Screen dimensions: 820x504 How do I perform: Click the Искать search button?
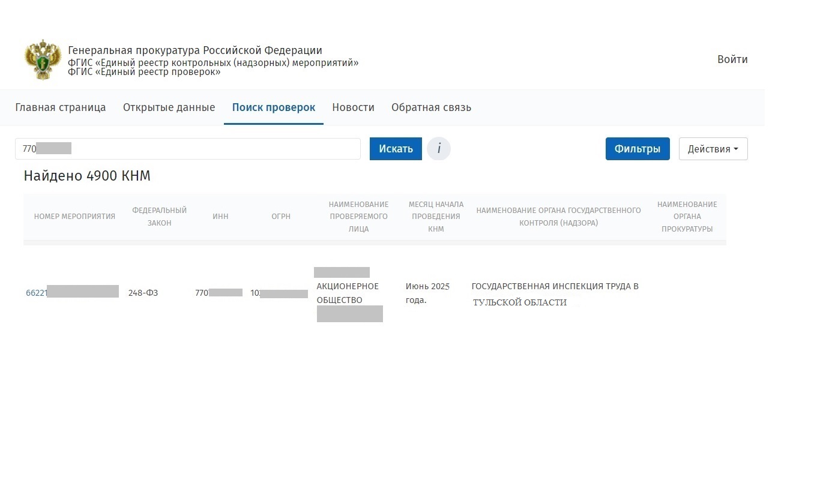pyautogui.click(x=396, y=149)
